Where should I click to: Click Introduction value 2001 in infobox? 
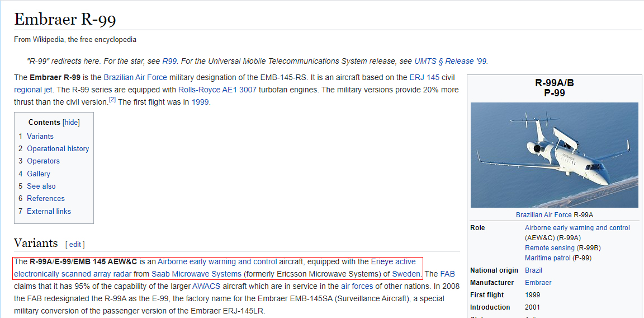click(532, 307)
